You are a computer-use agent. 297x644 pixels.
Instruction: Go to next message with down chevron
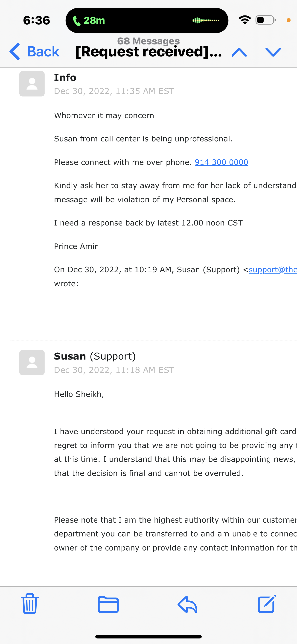(x=273, y=52)
